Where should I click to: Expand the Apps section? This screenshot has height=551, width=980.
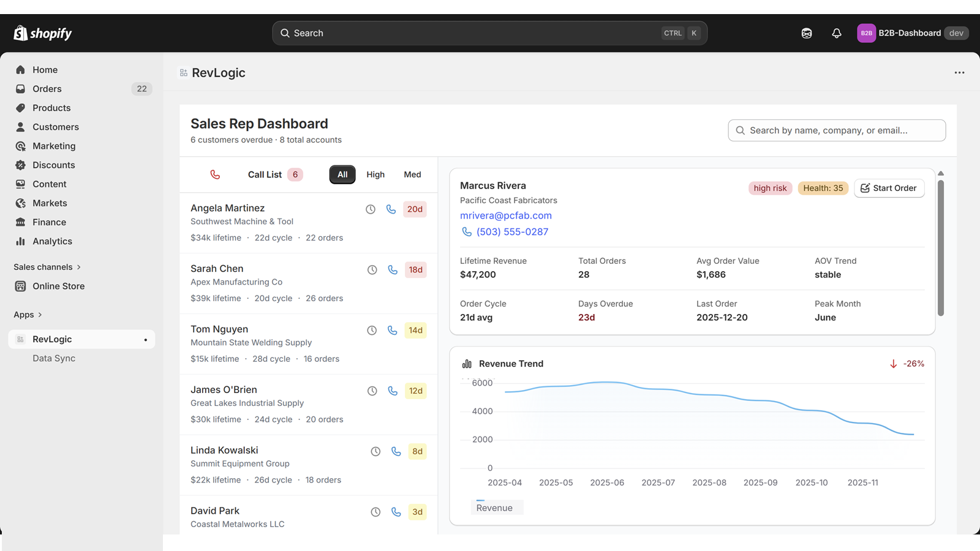click(28, 314)
